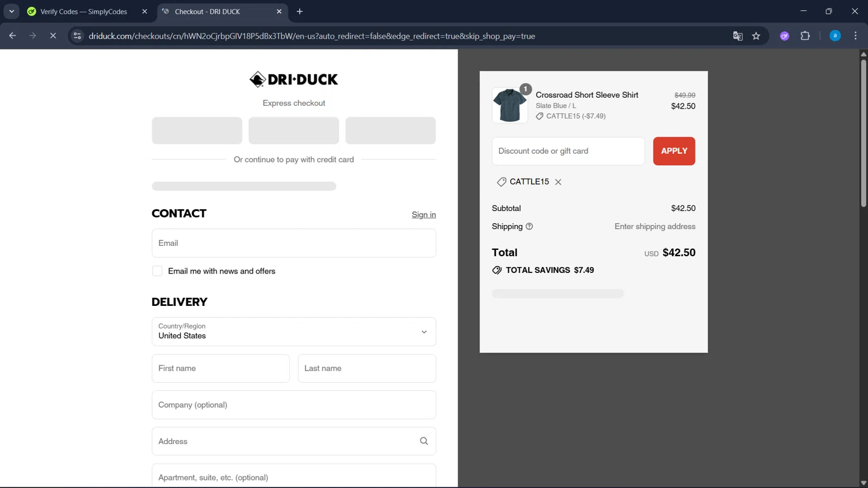Click the third express checkout button placeholder
Image resolution: width=868 pixels, height=488 pixels.
coord(391,131)
